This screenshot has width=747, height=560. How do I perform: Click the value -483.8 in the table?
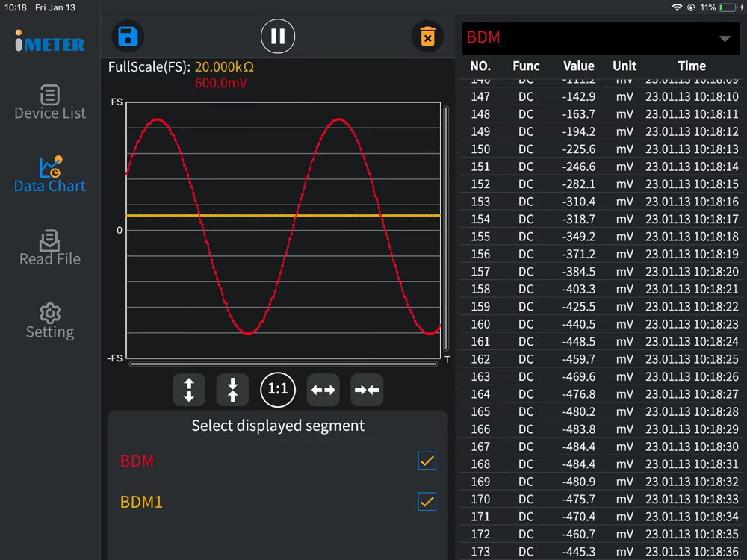pos(578,429)
